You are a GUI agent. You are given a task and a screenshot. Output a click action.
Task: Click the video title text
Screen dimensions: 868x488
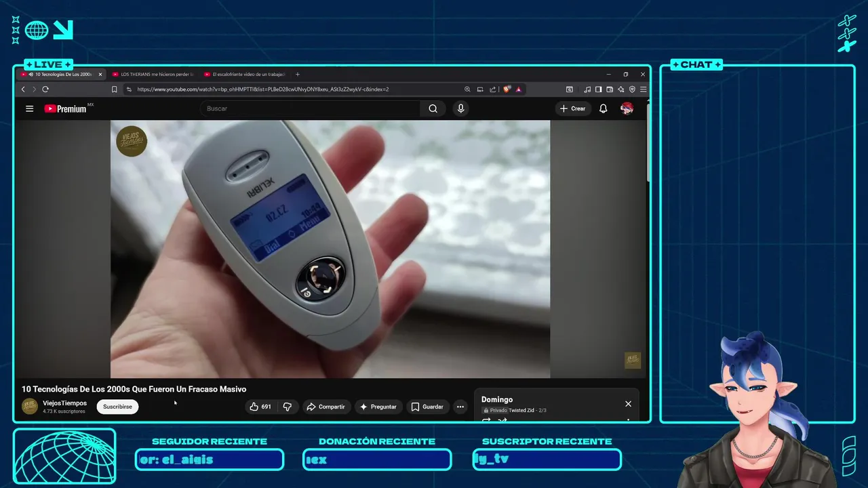pos(134,389)
